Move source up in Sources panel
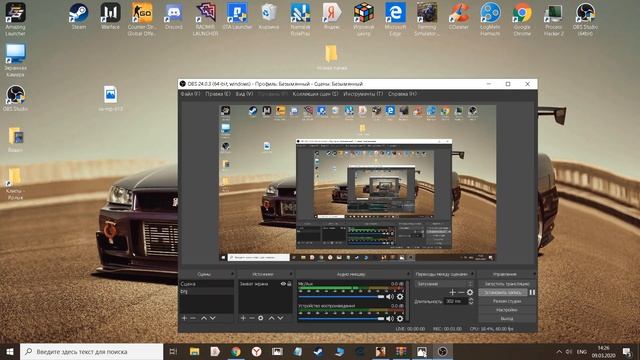 point(271,318)
